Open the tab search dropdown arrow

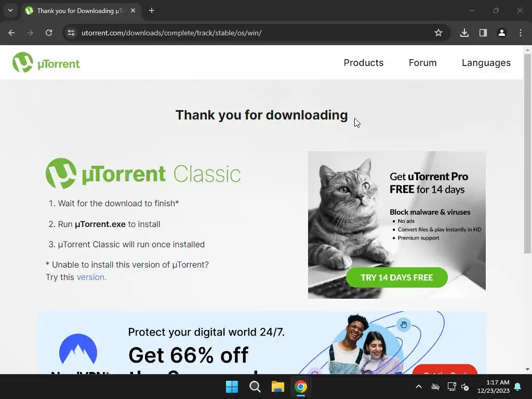click(x=10, y=10)
